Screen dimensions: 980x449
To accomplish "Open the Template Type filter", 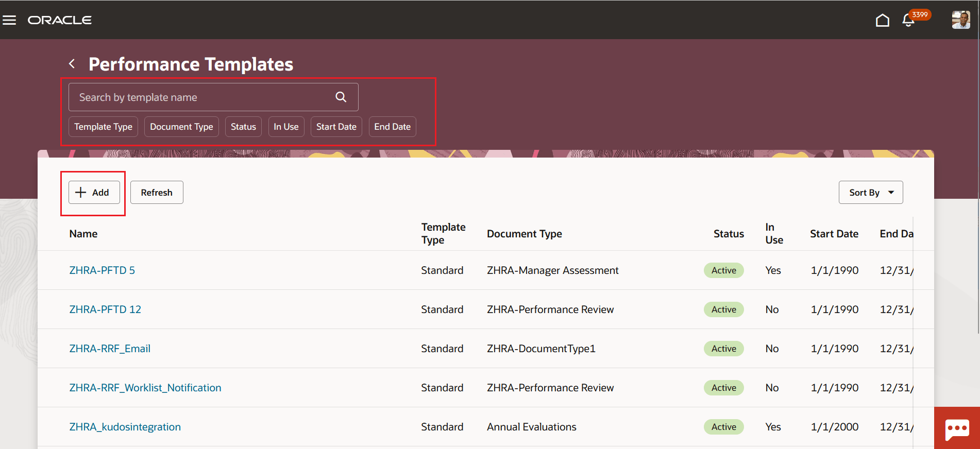I will tap(103, 127).
